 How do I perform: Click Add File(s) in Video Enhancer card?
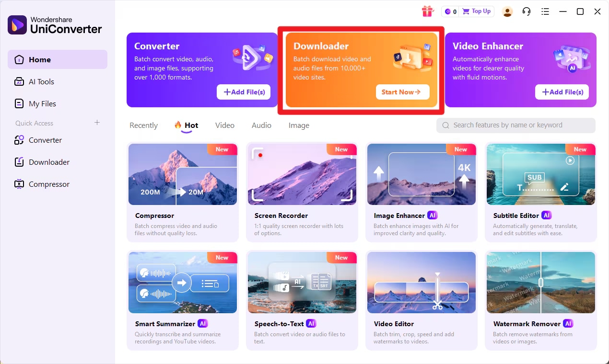click(562, 92)
